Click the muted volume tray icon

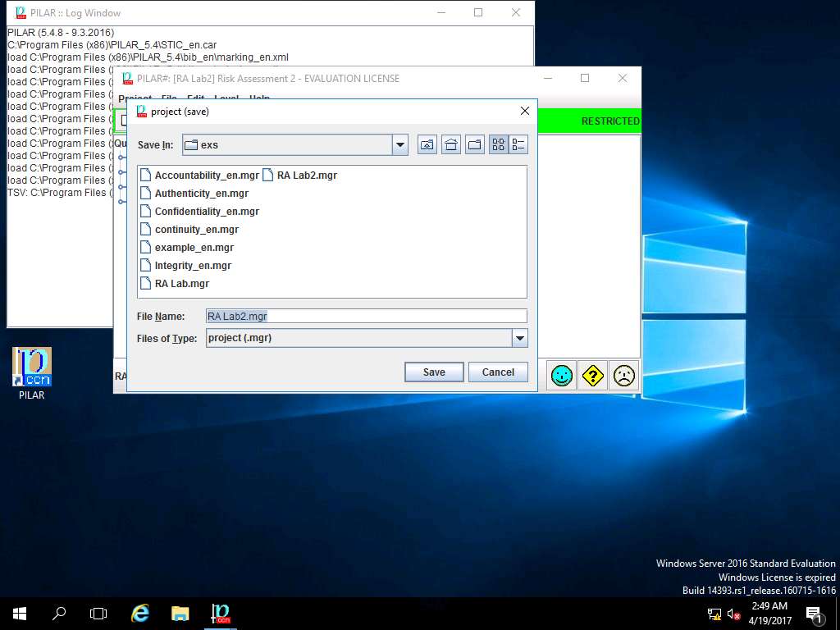pos(733,614)
